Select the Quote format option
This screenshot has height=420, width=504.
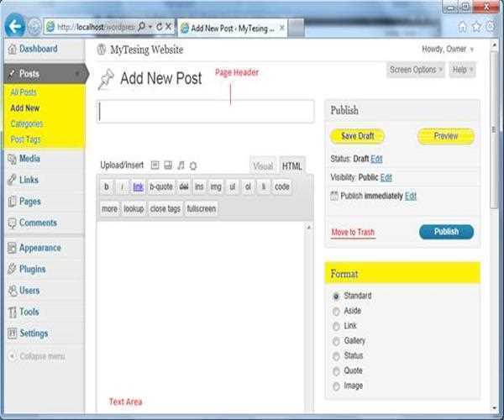[x=336, y=371]
